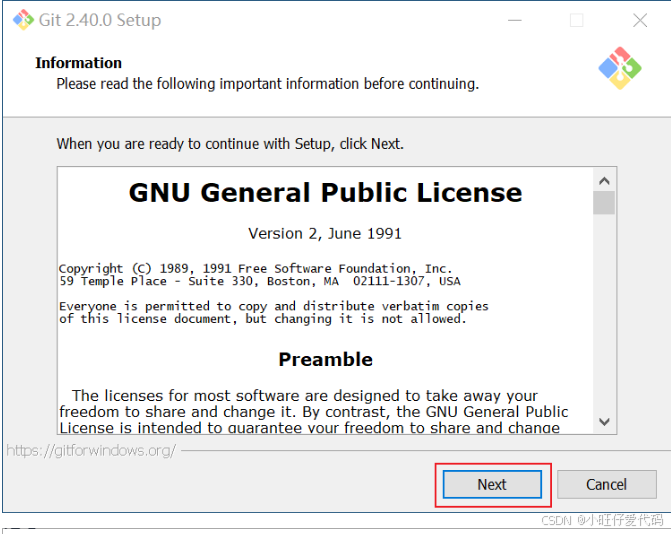Screen dimensions: 671x534
Task: Click the 'Git 2.40.0 Setup' window title
Action: click(100, 20)
